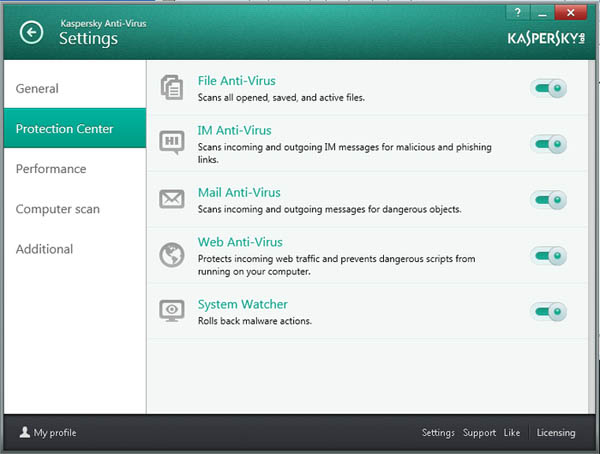Open the General settings tab
Image resolution: width=600 pixels, height=454 pixels.
tap(75, 88)
